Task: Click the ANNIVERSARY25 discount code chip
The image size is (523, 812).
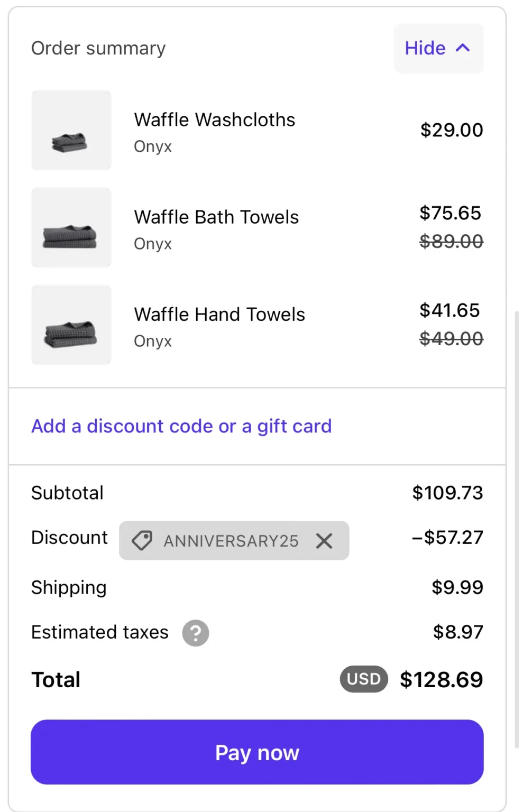Action: [231, 541]
